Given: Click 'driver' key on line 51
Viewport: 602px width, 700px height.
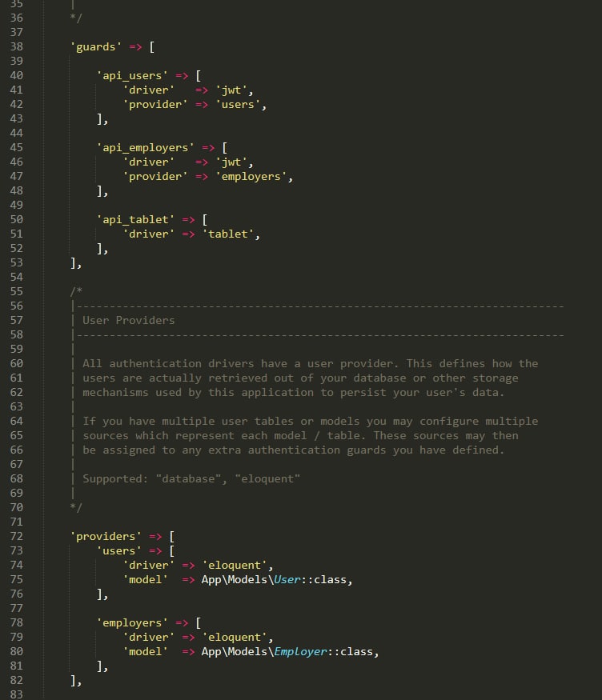Looking at the screenshot, I should [x=149, y=234].
